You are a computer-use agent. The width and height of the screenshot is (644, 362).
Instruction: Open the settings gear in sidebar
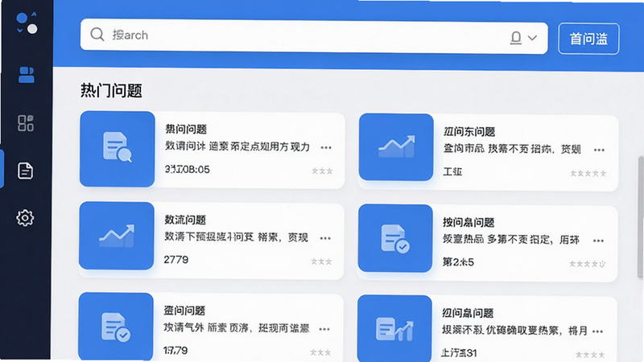[x=25, y=218]
